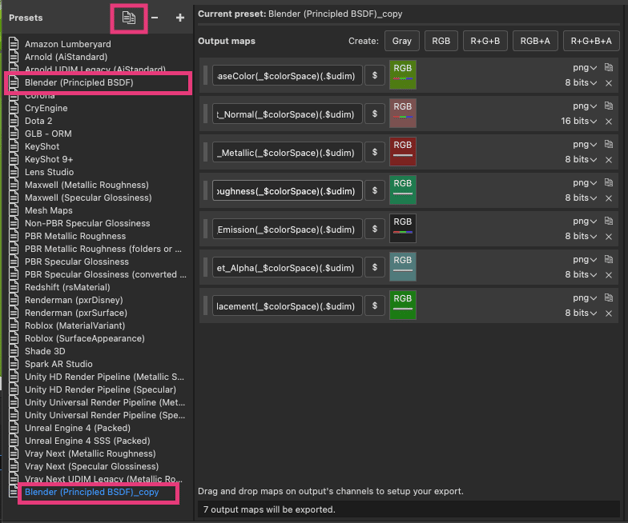This screenshot has width=628, height=523.
Task: Copy the Normal output map row
Action: coord(609,106)
